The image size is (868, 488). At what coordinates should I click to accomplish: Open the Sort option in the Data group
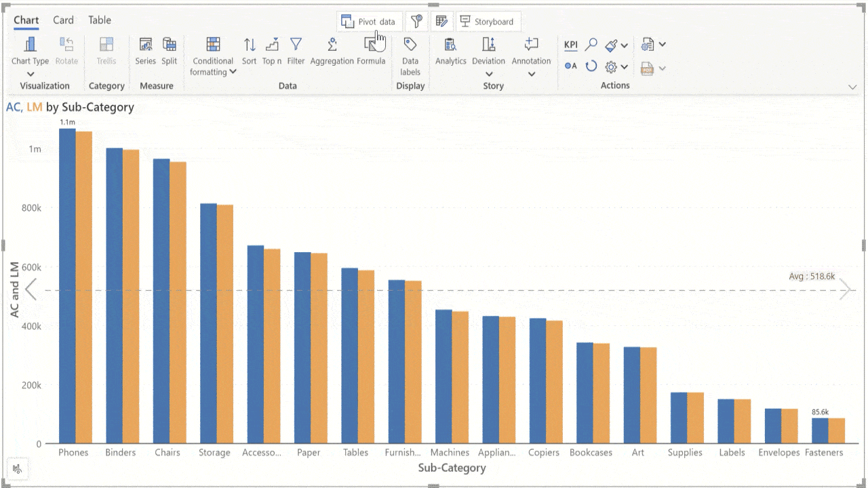[x=250, y=45]
